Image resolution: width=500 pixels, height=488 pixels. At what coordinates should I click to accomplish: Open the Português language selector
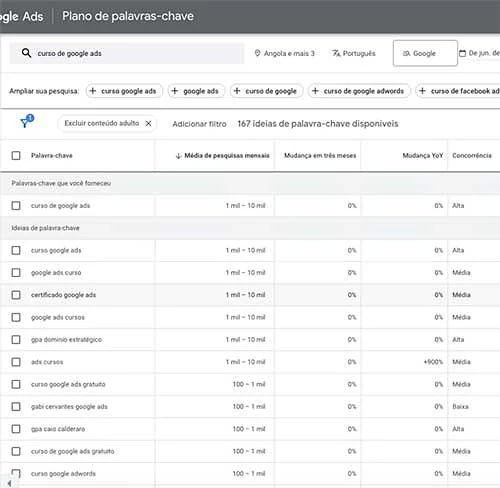354,53
